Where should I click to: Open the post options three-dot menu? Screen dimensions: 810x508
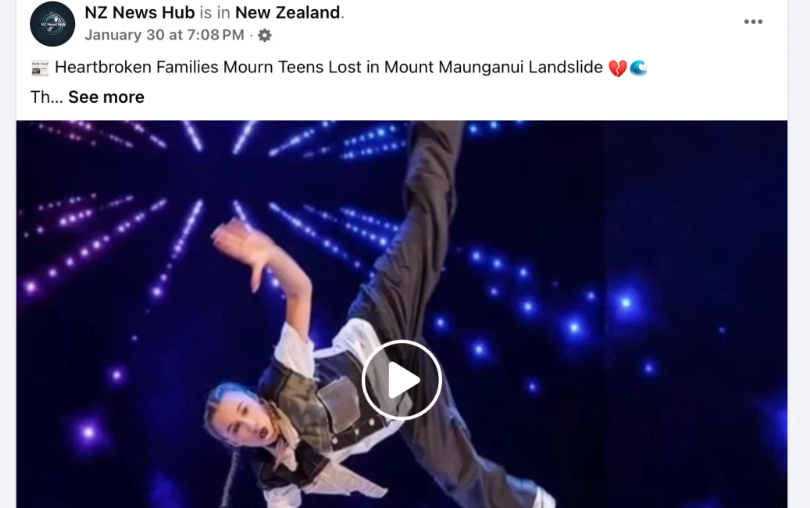(x=753, y=22)
